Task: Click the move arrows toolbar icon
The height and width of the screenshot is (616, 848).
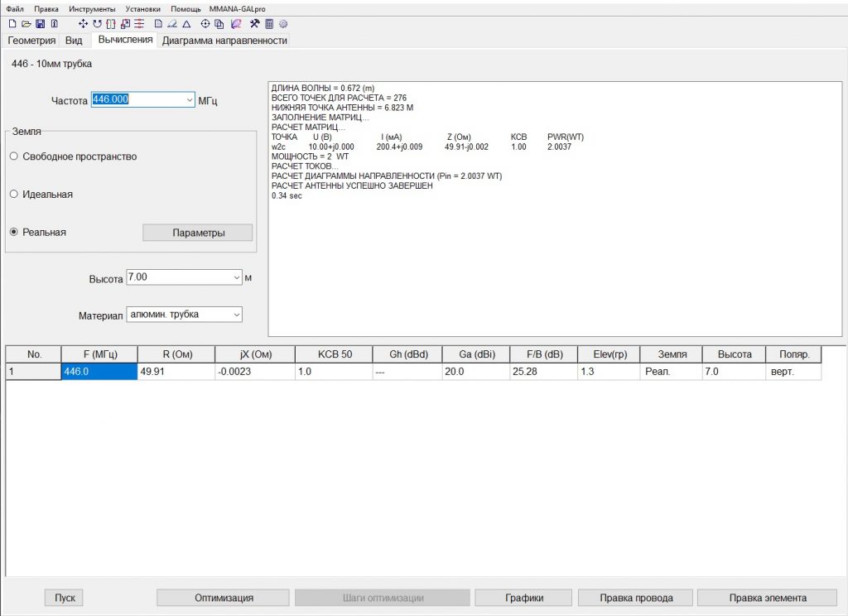Action: [x=84, y=24]
